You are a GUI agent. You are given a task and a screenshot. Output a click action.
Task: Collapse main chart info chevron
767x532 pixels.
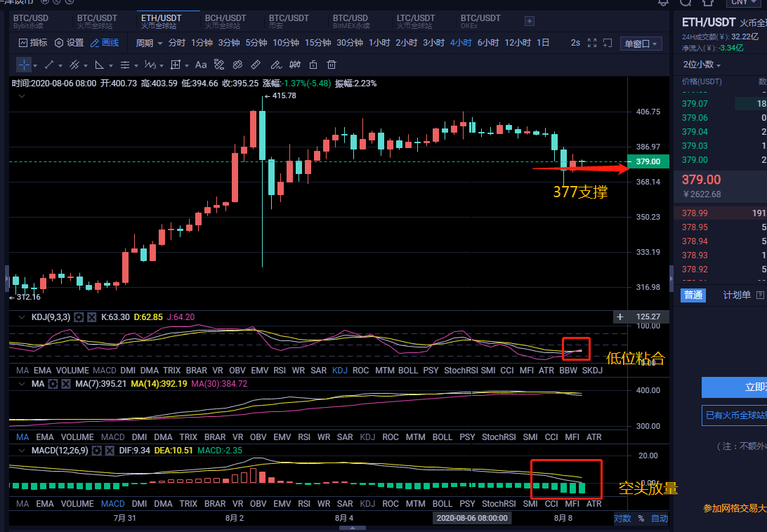coord(22,96)
